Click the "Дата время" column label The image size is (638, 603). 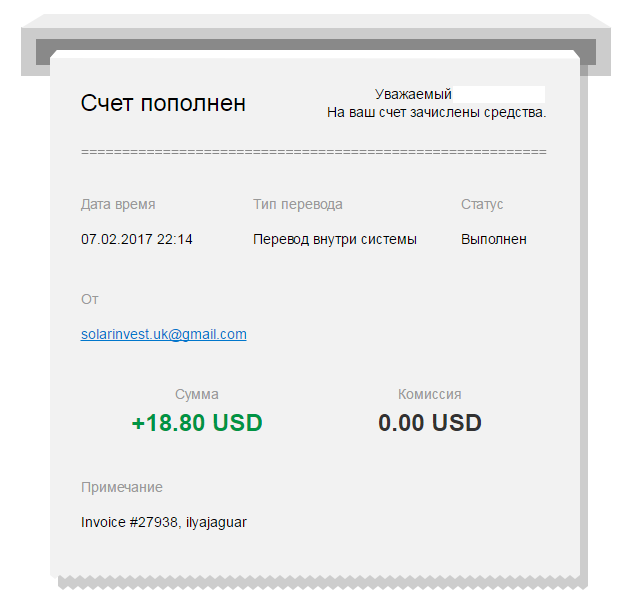coord(118,204)
